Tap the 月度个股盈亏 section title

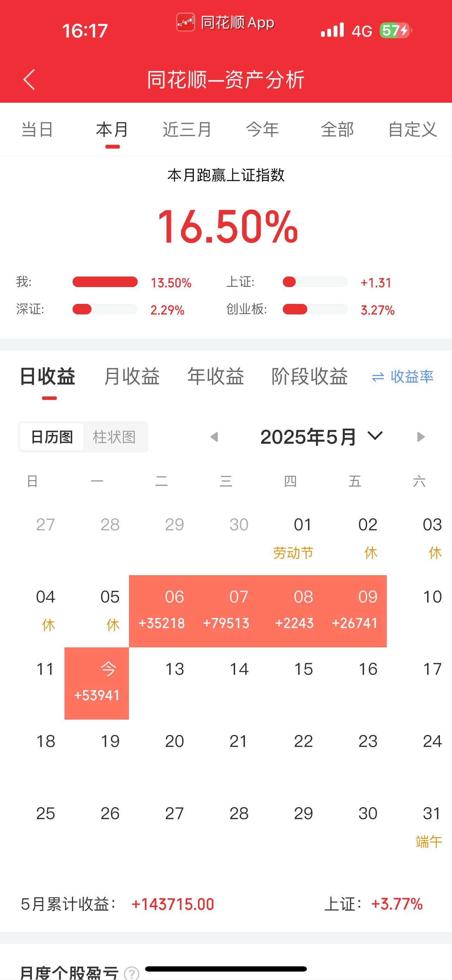[x=69, y=973]
